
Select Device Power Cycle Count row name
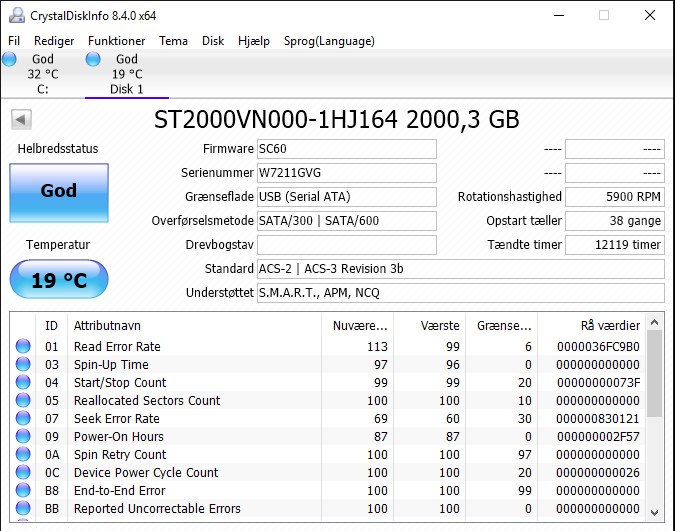pos(146,472)
